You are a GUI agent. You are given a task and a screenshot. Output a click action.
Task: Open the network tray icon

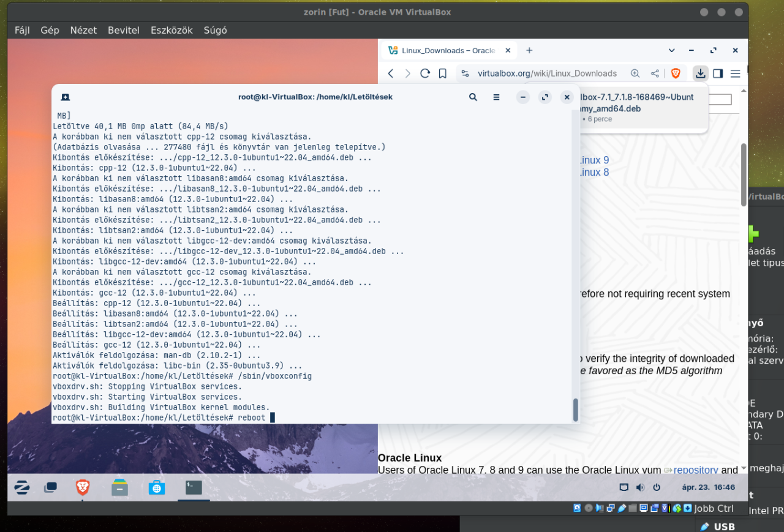tap(624, 488)
